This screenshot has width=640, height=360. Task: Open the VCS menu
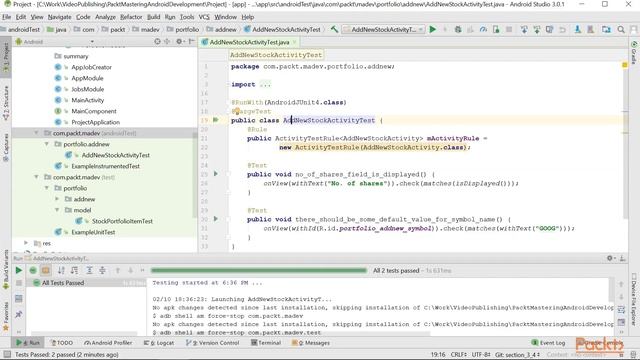click(204, 17)
